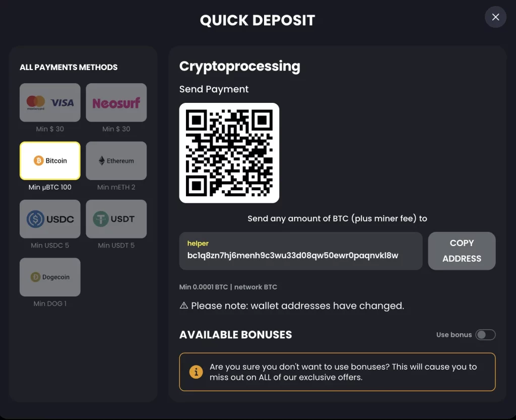Pick the Neosurf payment option
Image resolution: width=516 pixels, height=420 pixels.
[x=116, y=102]
